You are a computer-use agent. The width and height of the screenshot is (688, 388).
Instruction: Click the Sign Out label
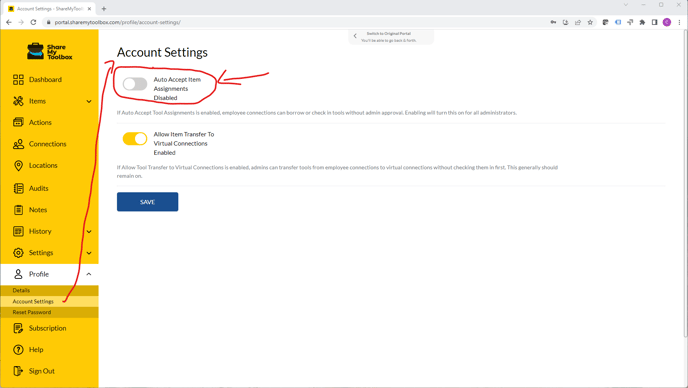[42, 371]
